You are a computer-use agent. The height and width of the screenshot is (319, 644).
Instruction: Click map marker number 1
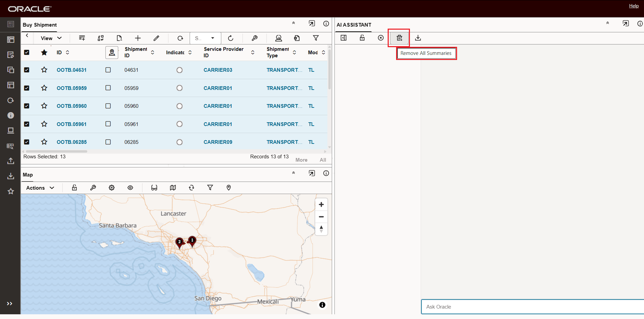tap(192, 241)
